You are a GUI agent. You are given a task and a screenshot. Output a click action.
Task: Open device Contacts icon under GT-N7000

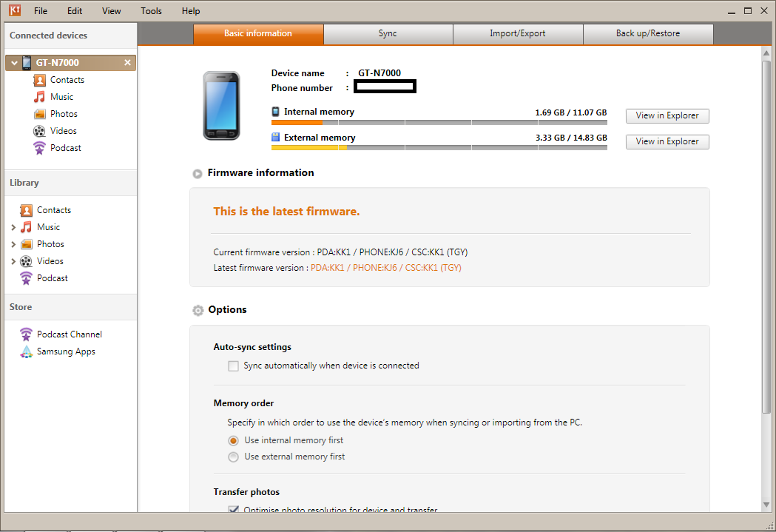click(x=40, y=80)
